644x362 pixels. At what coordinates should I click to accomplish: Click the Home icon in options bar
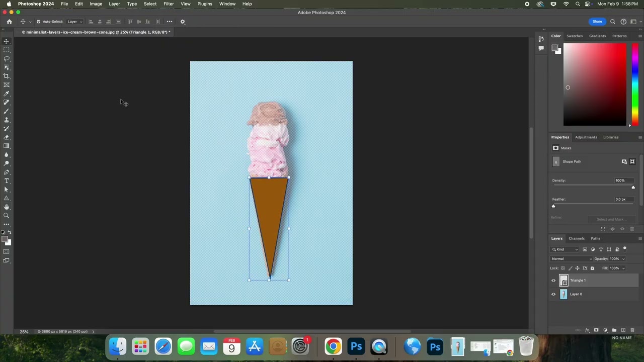9,22
